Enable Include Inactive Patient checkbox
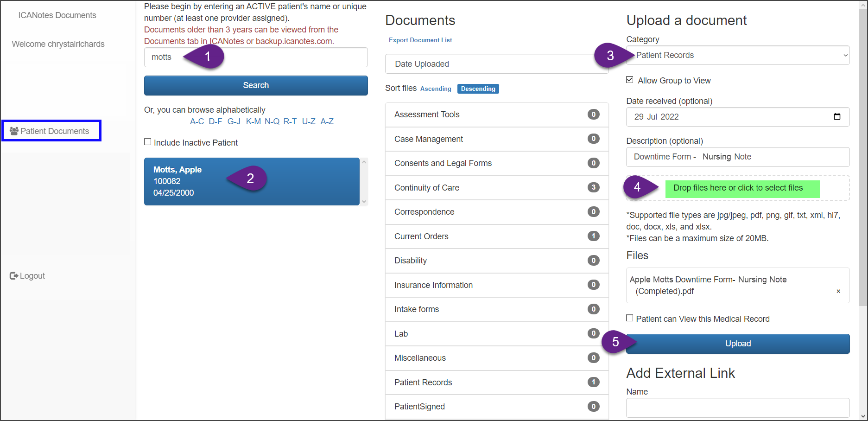The image size is (868, 421). pos(148,142)
